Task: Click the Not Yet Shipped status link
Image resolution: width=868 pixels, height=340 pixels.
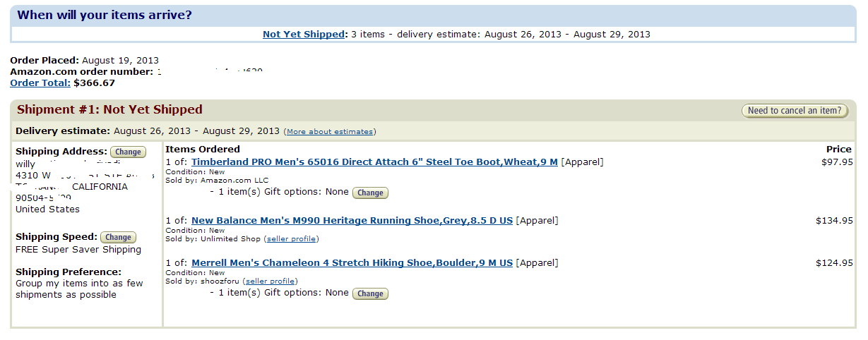Action: tap(304, 34)
